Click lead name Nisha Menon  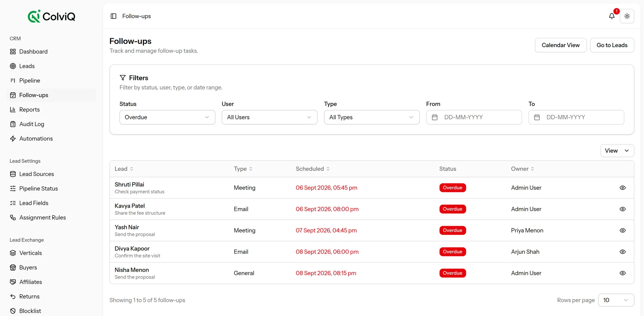click(x=132, y=270)
